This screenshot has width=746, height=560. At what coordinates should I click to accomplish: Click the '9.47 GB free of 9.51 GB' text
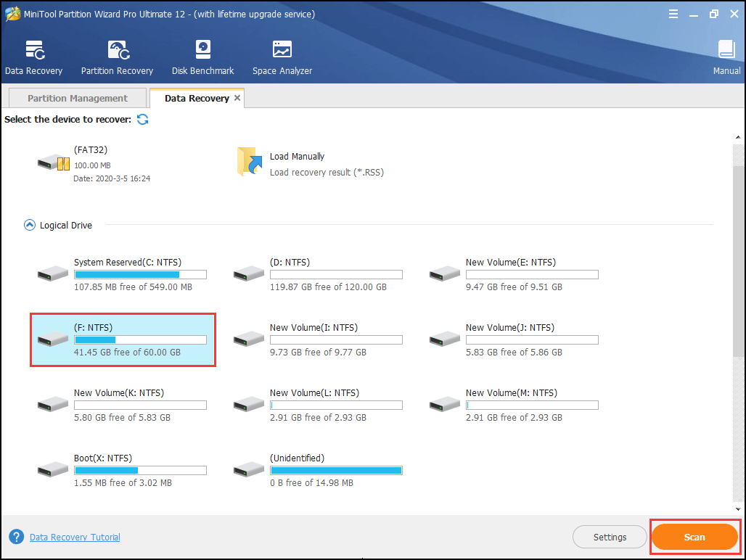coord(514,287)
